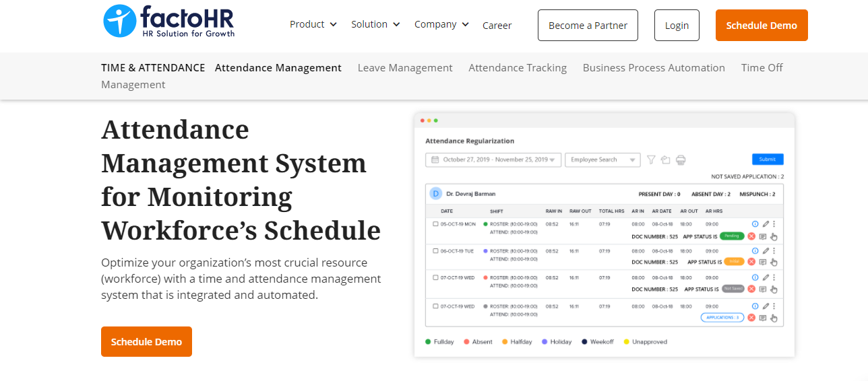Click the Applications : 3 badge
868x381 pixels.
point(722,318)
